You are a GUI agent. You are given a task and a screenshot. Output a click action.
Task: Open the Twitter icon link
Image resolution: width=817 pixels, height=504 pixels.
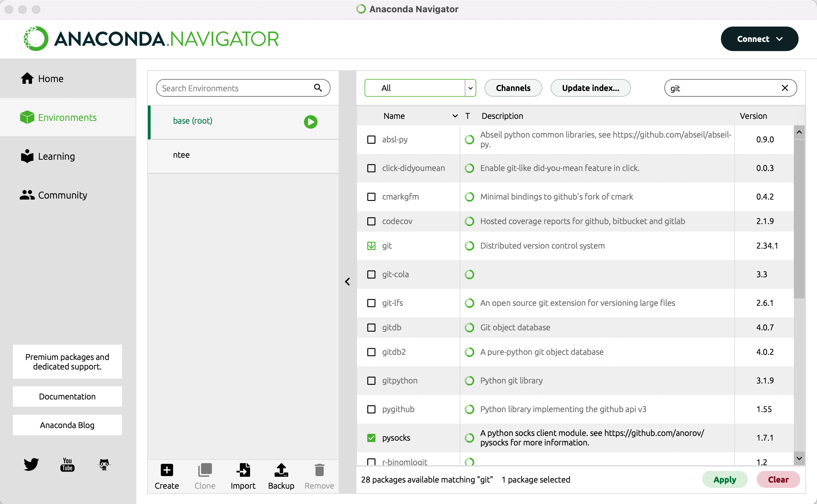[x=31, y=464]
